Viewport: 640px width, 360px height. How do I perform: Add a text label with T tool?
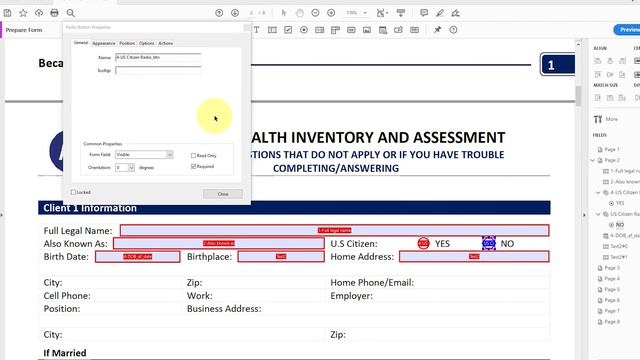256,30
